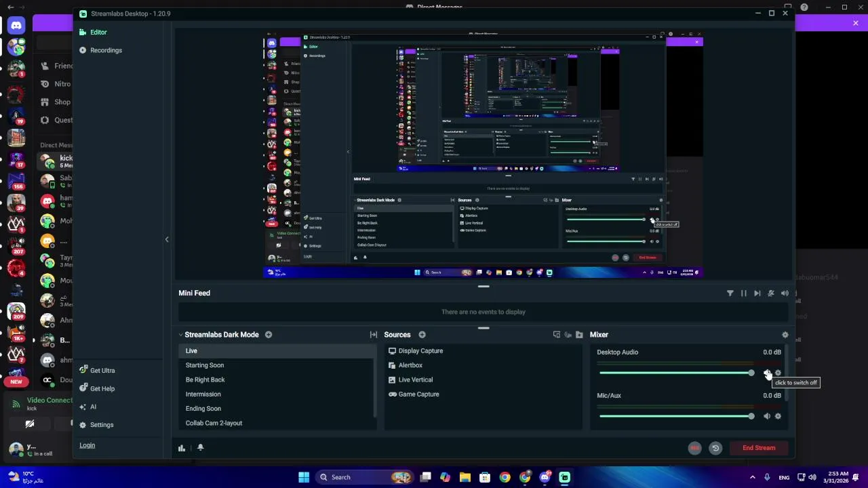Close the purple Discord banner with X

click(856, 24)
